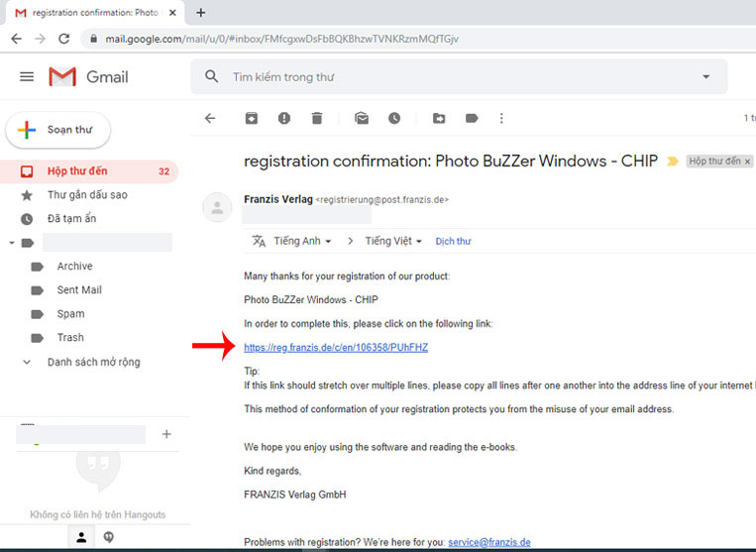Select the Hangouts contacts person icon
Viewport: 756px width, 552px height.
tap(81, 536)
